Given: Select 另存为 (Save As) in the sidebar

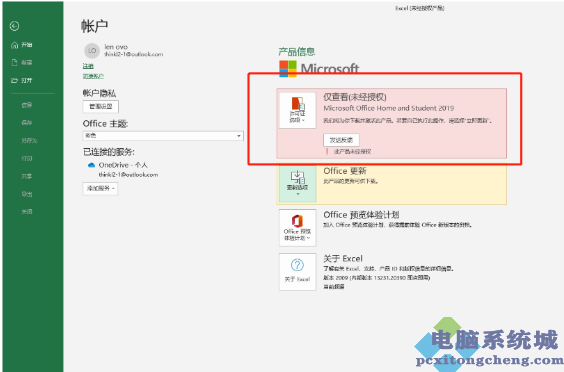Looking at the screenshot, I should pos(29,140).
